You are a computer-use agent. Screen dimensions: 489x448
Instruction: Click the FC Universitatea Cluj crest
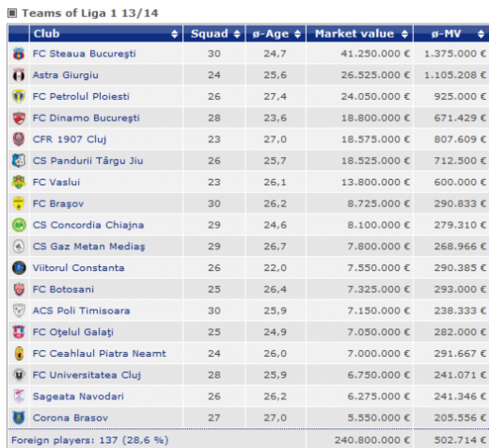[19, 375]
